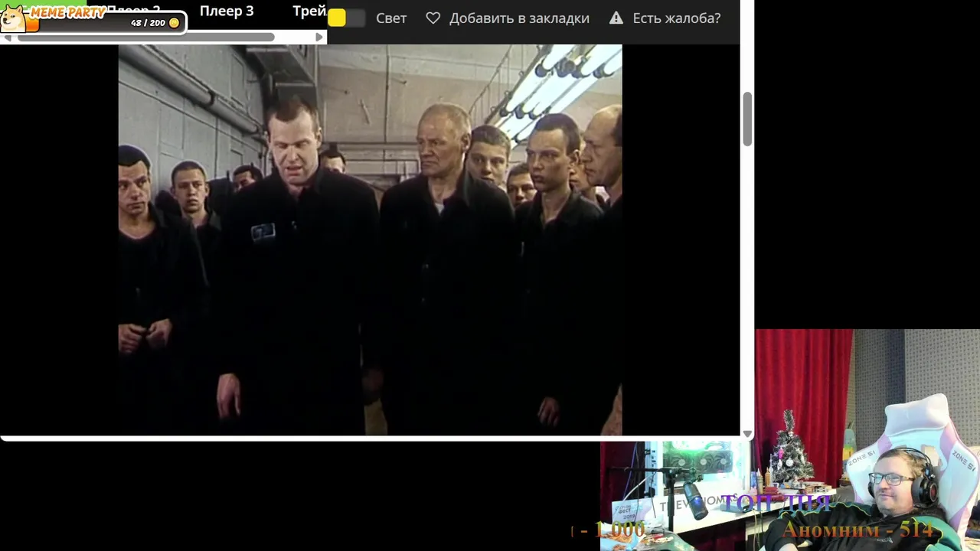
Task: Click the heart bookmark icon
Action: point(433,18)
